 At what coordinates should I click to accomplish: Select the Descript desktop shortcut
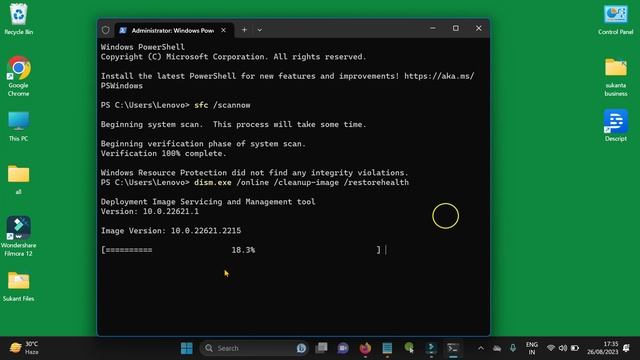coord(616,125)
